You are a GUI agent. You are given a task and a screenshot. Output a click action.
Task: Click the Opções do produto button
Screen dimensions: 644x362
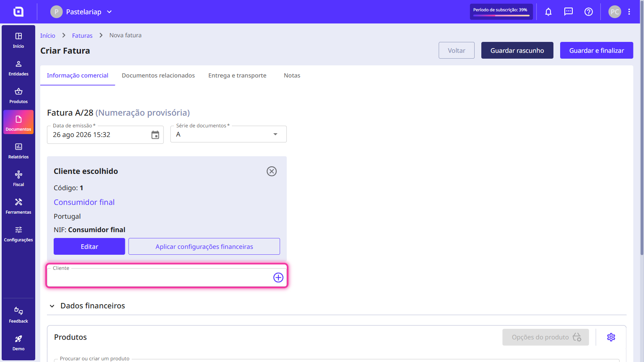(x=545, y=337)
